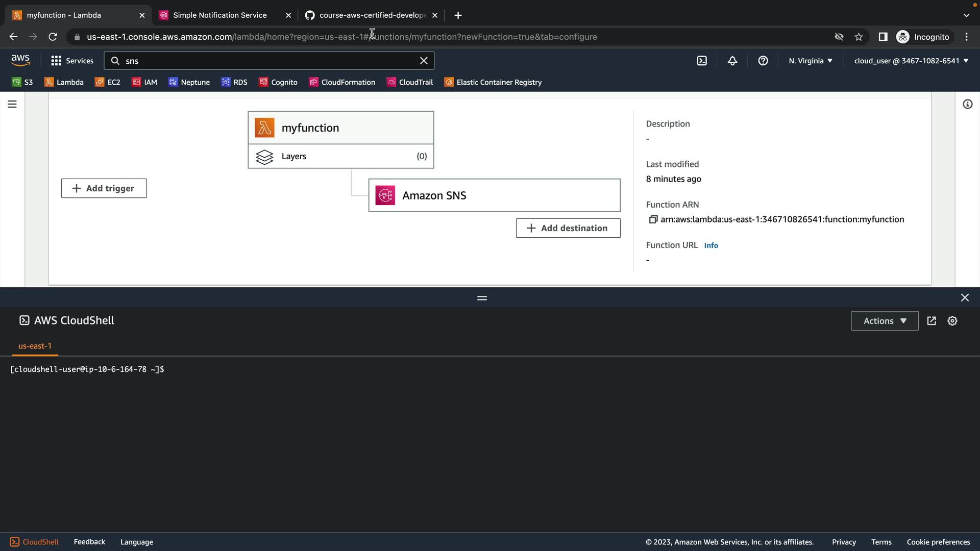Select the us-east-1 CloudShell tab
The height and width of the screenshot is (551, 980).
click(x=35, y=346)
